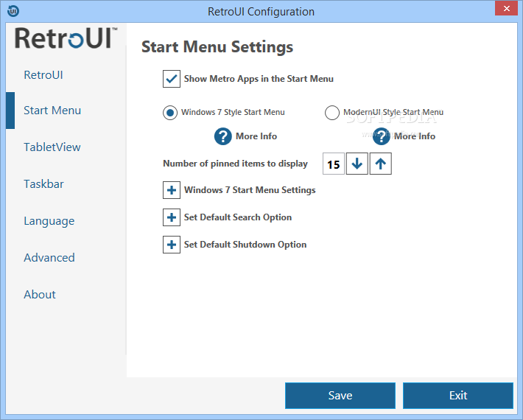Image resolution: width=523 pixels, height=420 pixels.
Task: Expand Windows 7 Start Menu Settings
Action: tap(172, 190)
